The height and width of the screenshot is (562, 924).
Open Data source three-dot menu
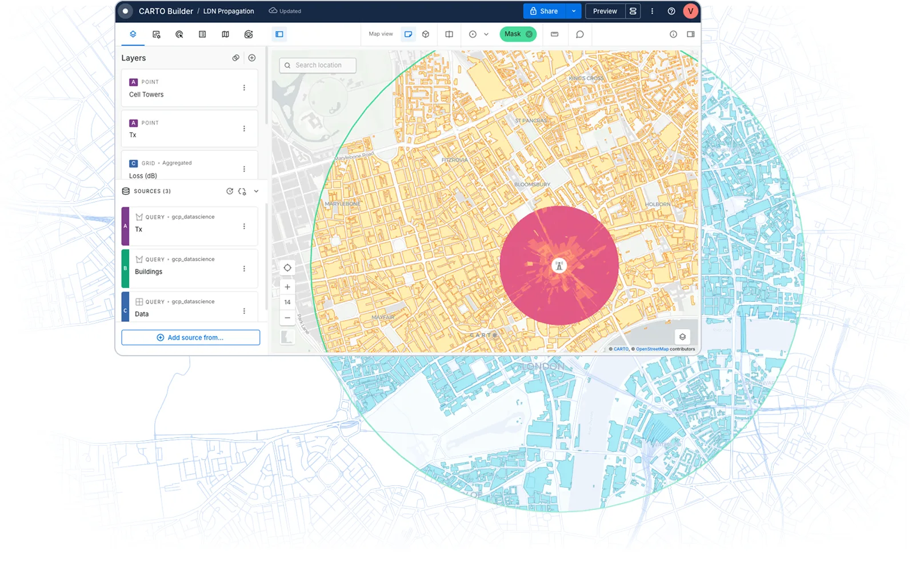pyautogui.click(x=244, y=311)
